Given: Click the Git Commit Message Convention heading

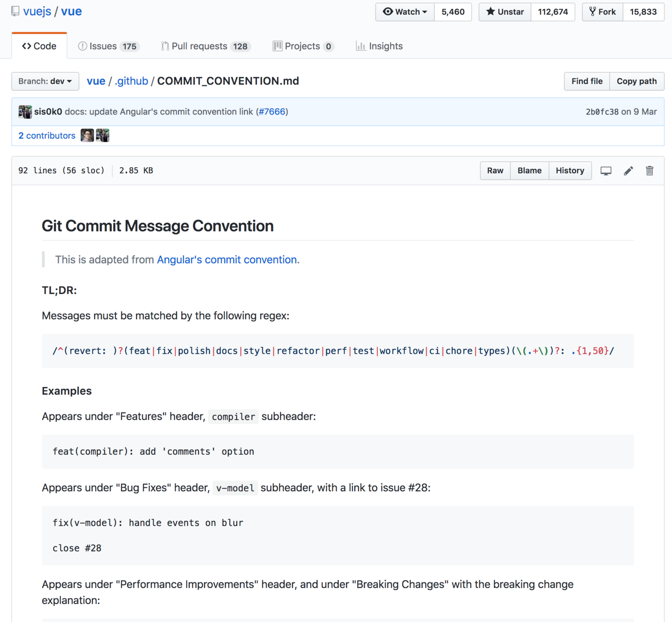Looking at the screenshot, I should pyautogui.click(x=158, y=226).
